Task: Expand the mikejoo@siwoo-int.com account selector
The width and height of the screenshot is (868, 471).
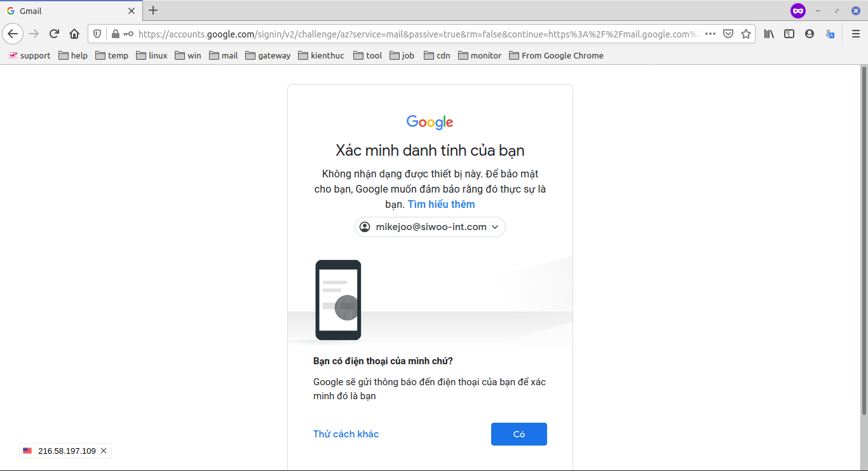Action: (430, 227)
